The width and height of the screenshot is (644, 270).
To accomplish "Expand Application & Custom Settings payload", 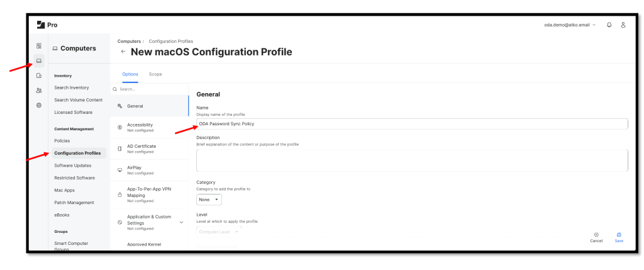I will click(182, 222).
